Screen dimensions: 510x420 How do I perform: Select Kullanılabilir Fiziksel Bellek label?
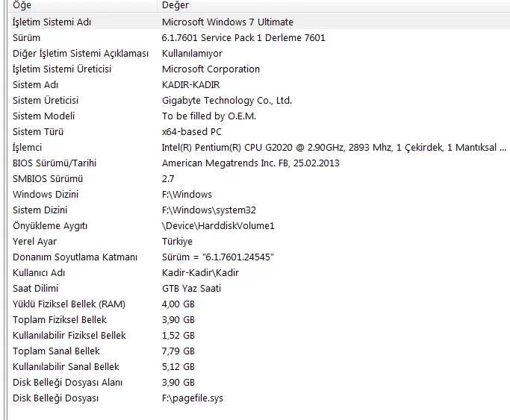click(69, 335)
